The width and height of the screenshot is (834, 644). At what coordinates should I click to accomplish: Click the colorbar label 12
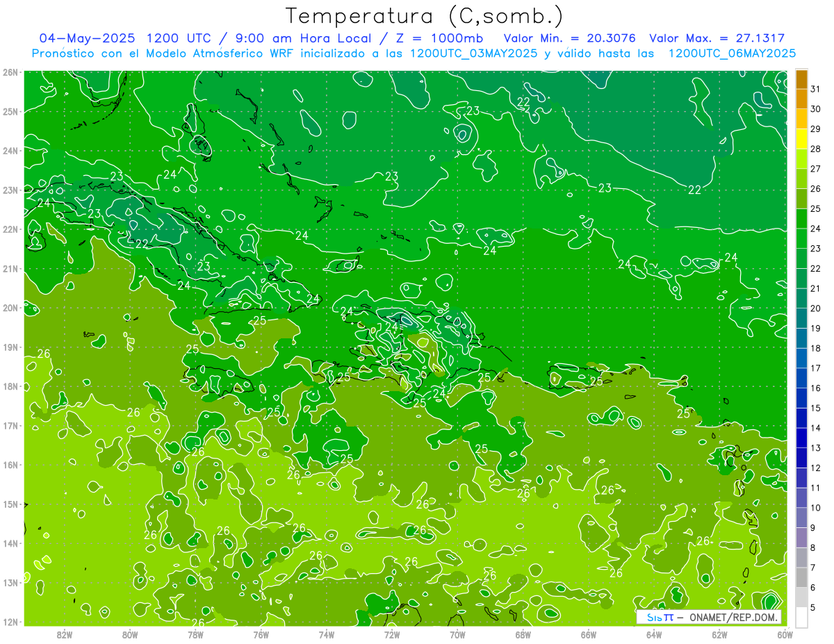pyautogui.click(x=816, y=468)
